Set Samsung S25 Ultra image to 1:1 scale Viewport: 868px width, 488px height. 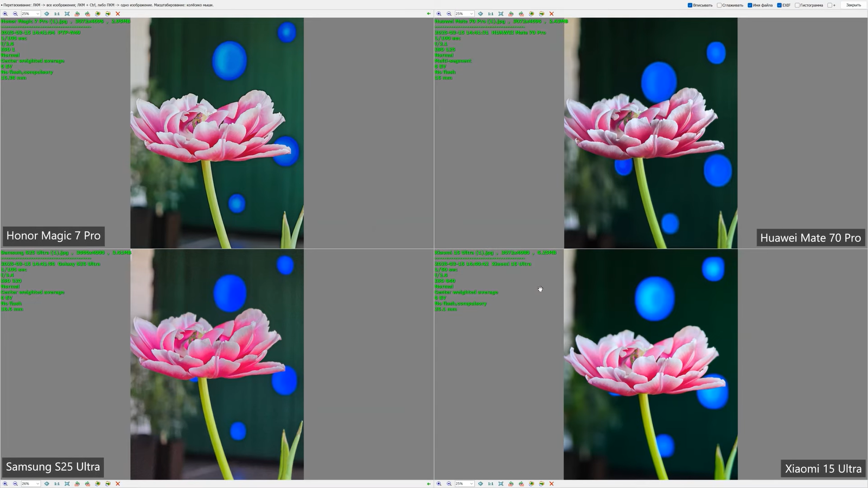pos(57,484)
